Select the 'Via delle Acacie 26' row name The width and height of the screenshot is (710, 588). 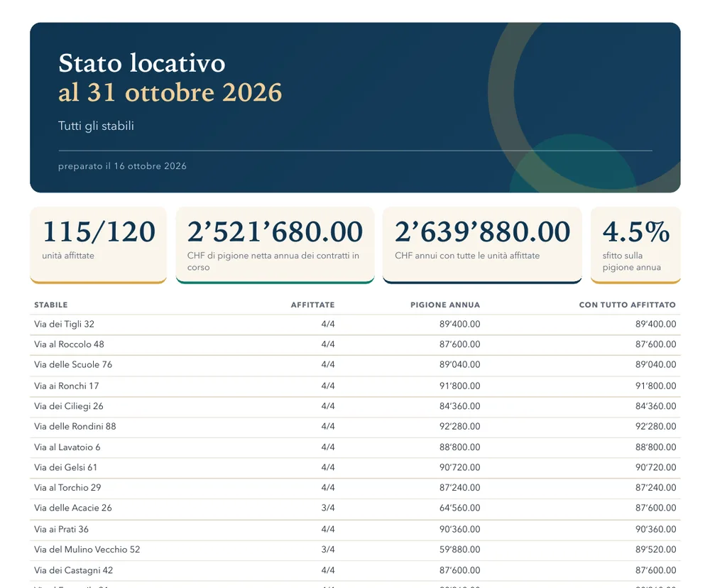(73, 508)
